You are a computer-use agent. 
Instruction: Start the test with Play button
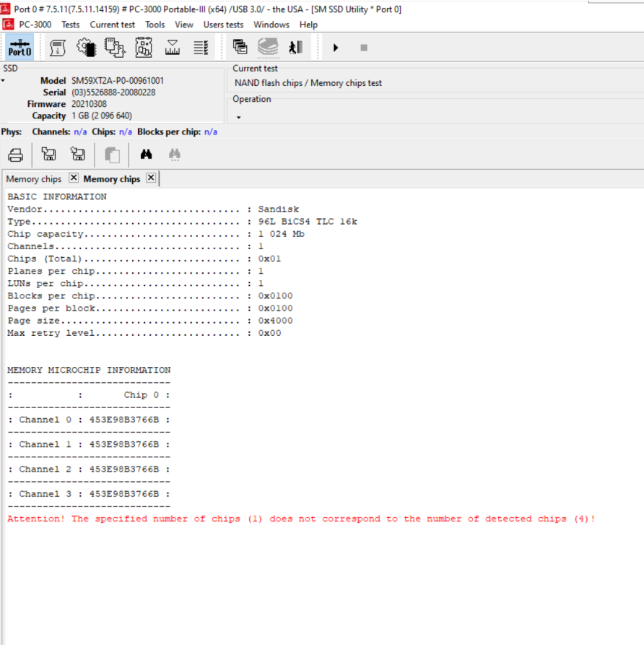click(336, 48)
